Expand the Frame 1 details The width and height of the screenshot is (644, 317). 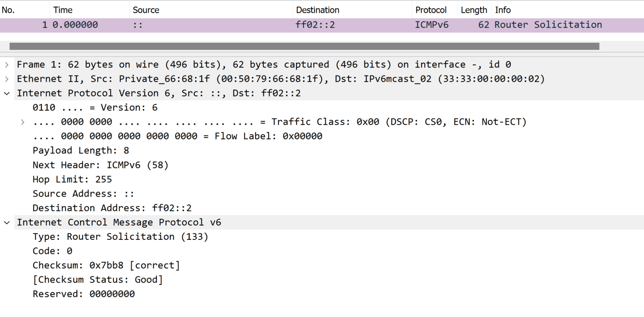[x=7, y=64]
